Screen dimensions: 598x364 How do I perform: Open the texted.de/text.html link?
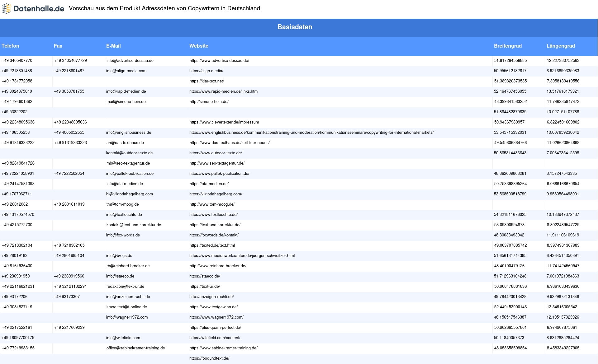click(x=212, y=245)
